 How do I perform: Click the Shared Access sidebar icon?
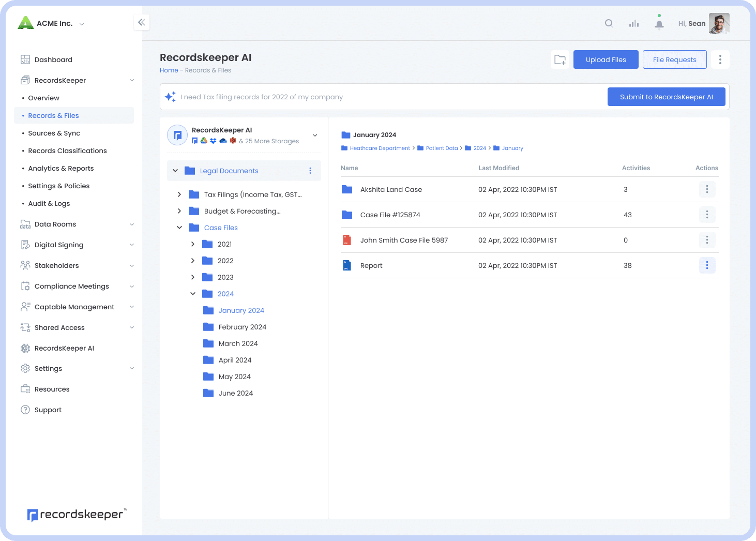(x=25, y=327)
